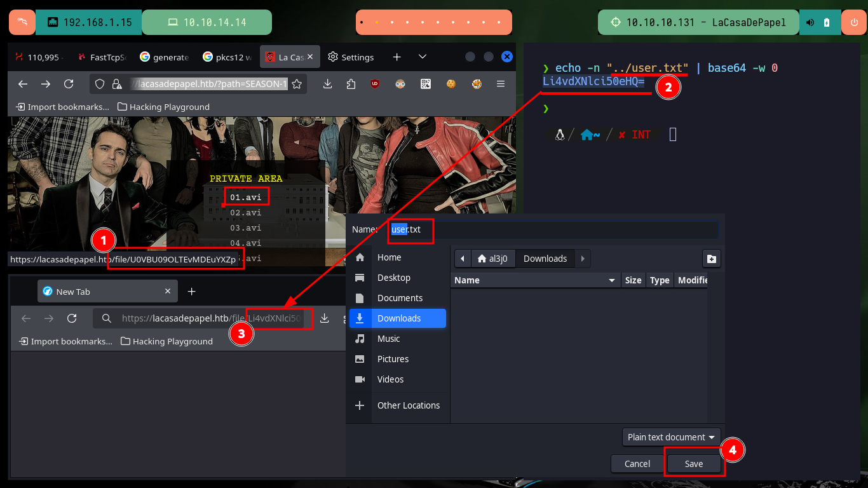Image resolution: width=868 pixels, height=488 pixels.
Task: Open the hamburger application menu in upper browser
Action: [501, 84]
